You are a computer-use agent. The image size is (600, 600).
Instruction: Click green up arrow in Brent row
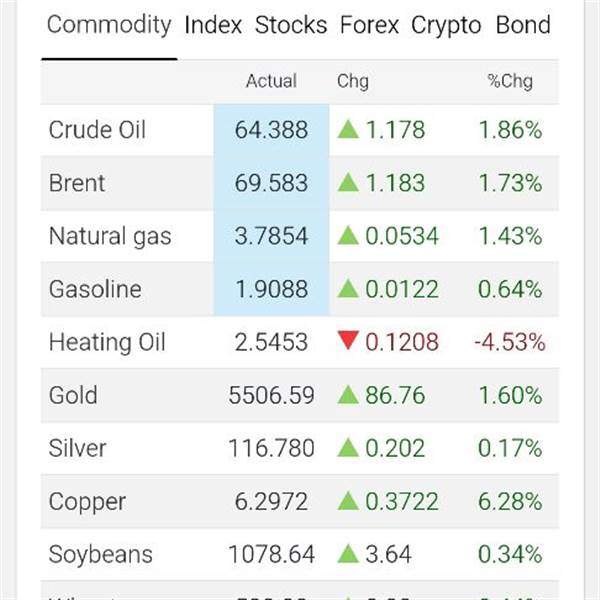click(x=348, y=182)
